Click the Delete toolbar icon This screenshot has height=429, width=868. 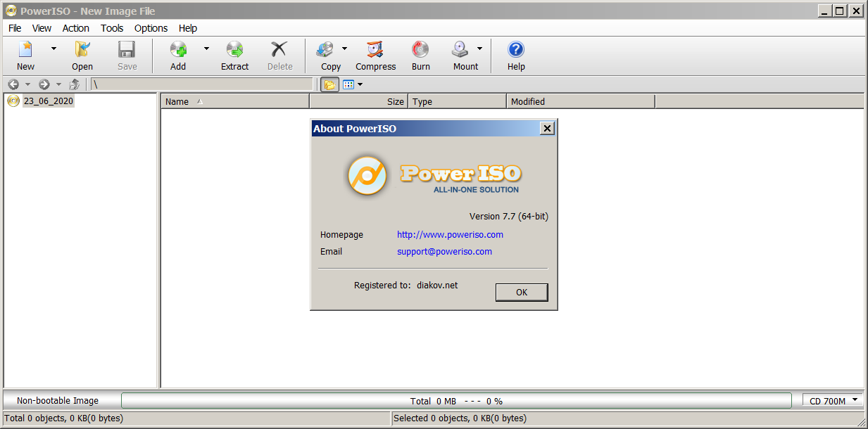(279, 49)
